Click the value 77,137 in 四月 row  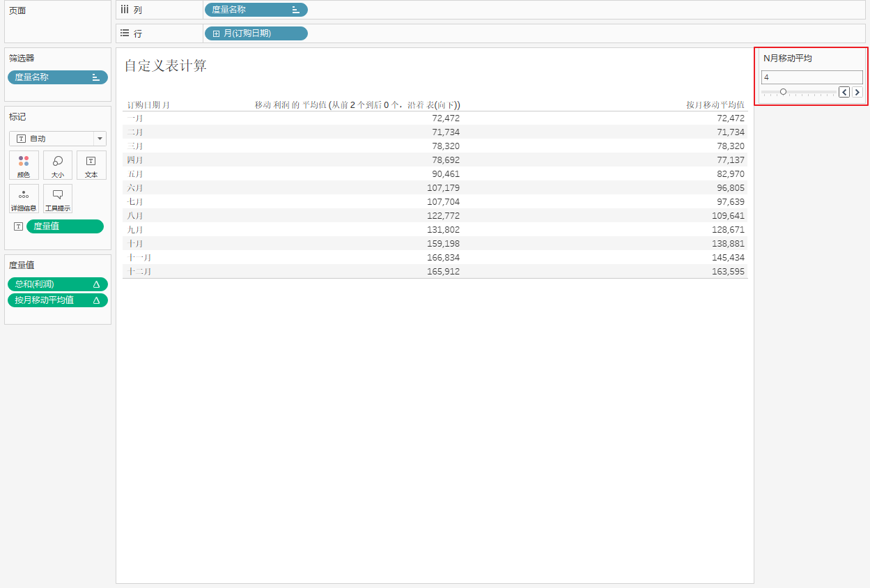(731, 160)
